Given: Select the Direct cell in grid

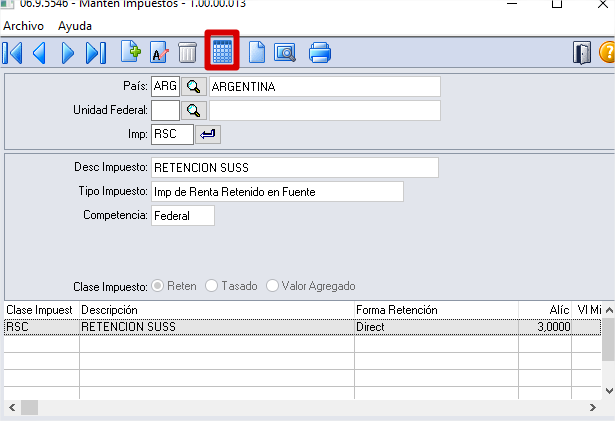Looking at the screenshot, I should pyautogui.click(x=436, y=327).
